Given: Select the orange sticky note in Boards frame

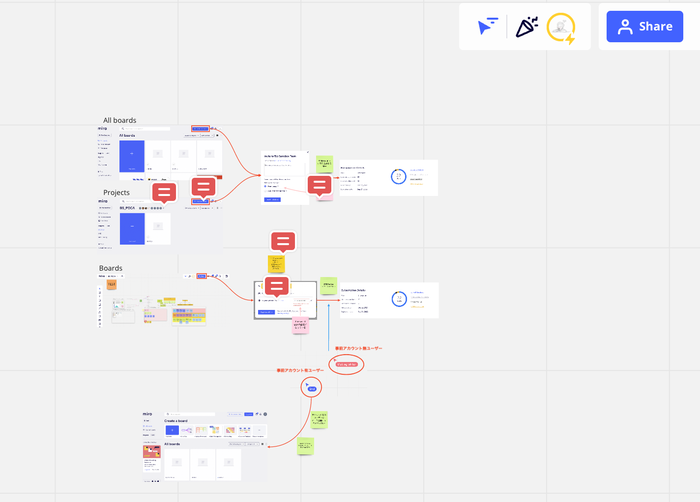Looking at the screenshot, I should click(111, 285).
